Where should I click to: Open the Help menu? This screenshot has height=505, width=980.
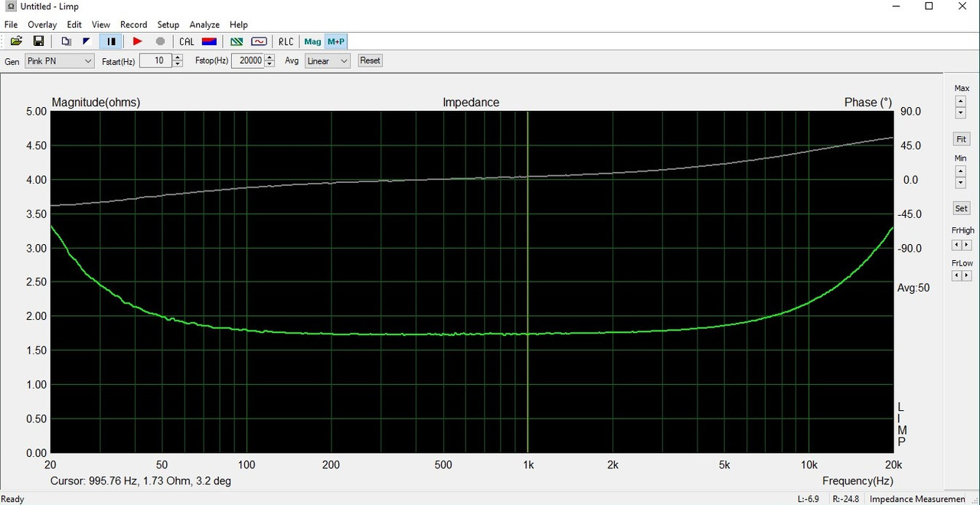pos(239,24)
